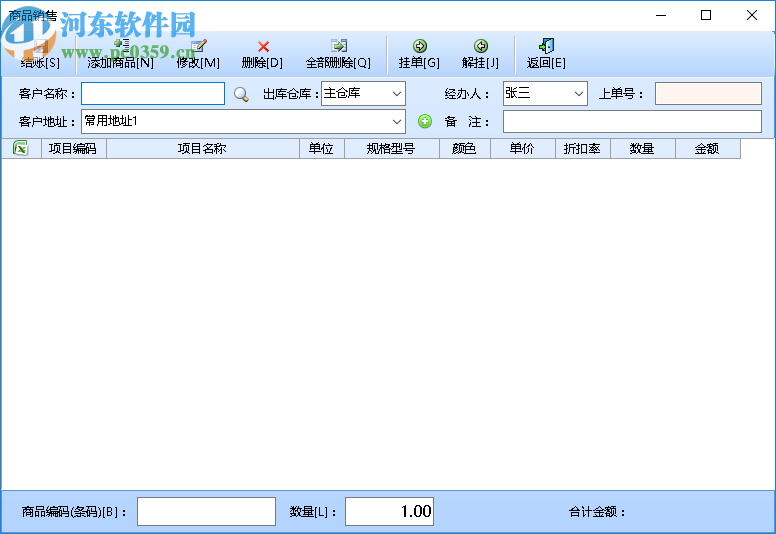The image size is (776, 534).
Task: Click the 单价 column header
Action: [523, 148]
